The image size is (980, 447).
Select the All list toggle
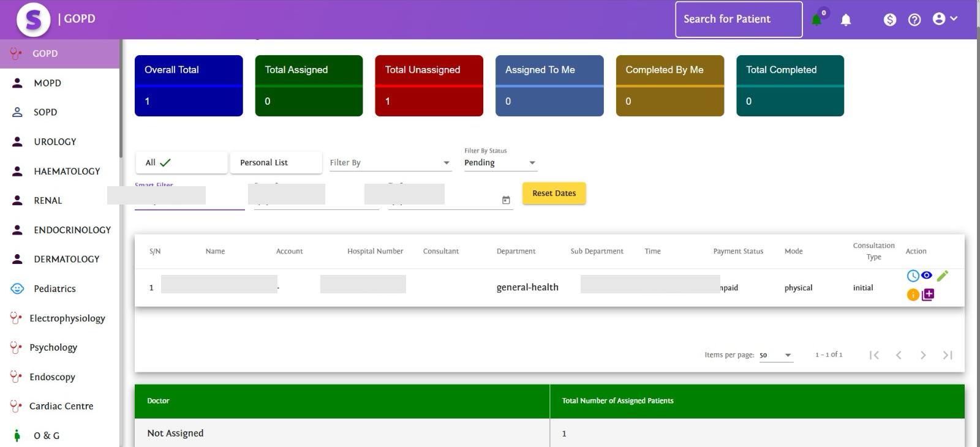click(x=181, y=163)
